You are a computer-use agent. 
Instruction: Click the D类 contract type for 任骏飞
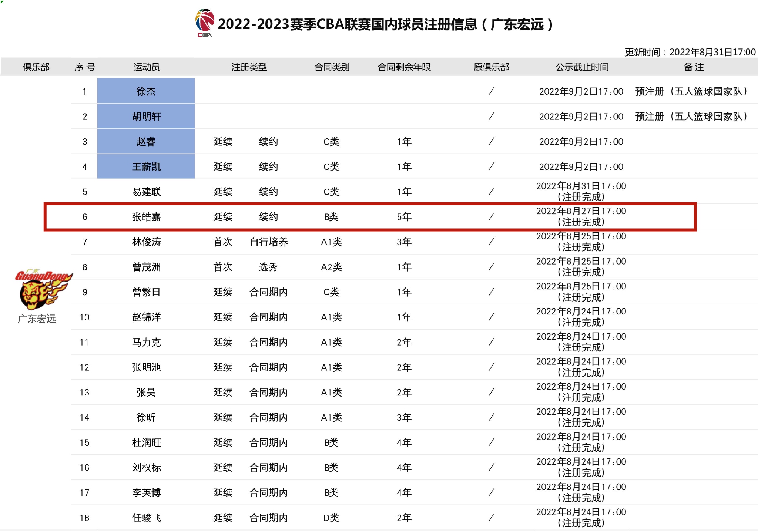(x=331, y=518)
